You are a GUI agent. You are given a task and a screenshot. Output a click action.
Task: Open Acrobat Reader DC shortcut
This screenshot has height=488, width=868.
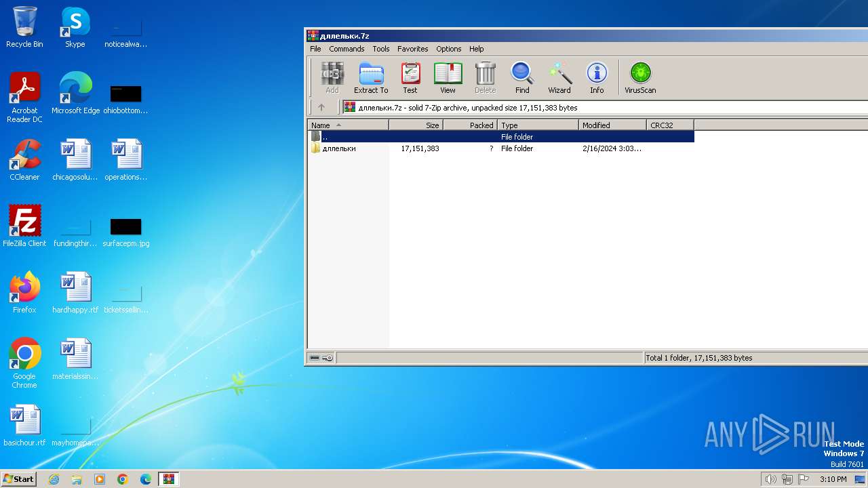(24, 98)
